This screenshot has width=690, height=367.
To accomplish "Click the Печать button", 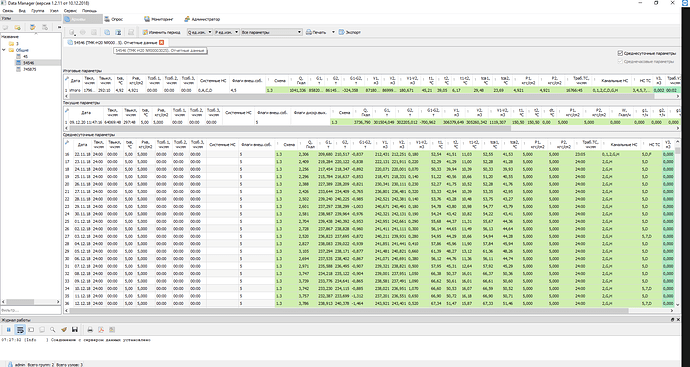I will pyautogui.click(x=316, y=32).
